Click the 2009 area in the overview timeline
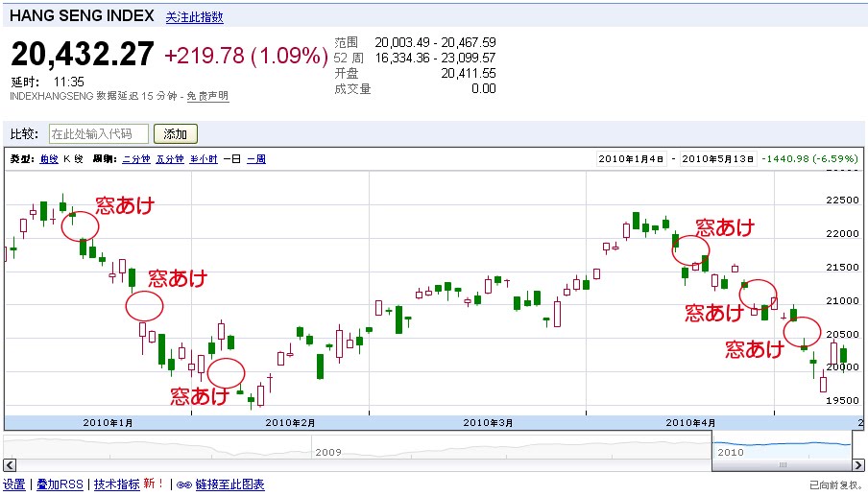This screenshot has width=868, height=496. 328,452
